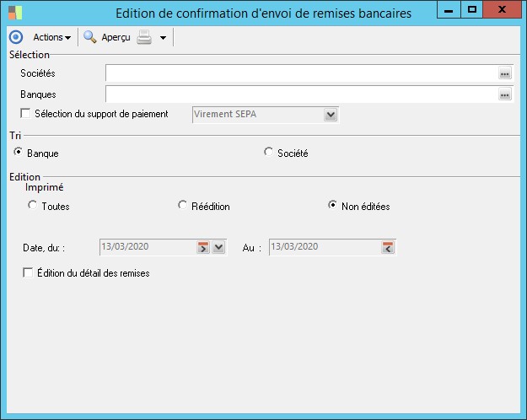Choose the Réédition radio option

pos(183,205)
